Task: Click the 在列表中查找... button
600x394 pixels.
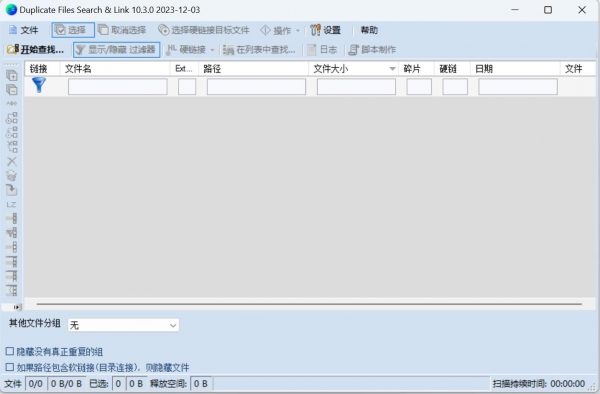Action: 259,49
